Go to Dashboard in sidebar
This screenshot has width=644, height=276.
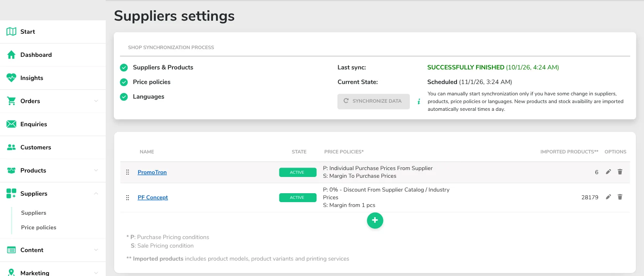pos(53,55)
